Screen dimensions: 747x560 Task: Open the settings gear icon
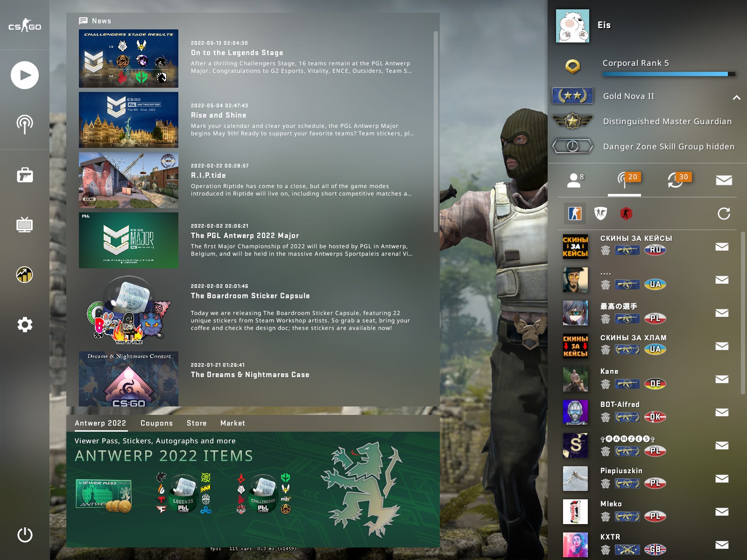click(x=25, y=324)
